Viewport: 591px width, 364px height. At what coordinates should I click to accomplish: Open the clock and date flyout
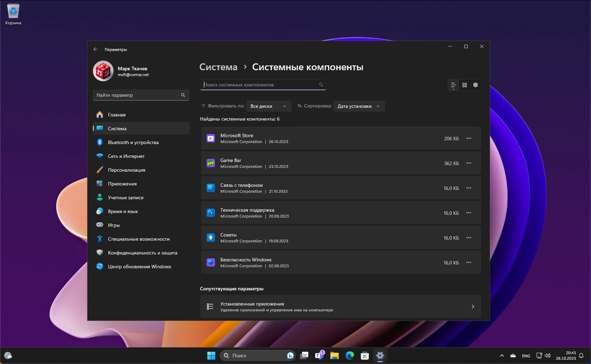tap(566, 356)
